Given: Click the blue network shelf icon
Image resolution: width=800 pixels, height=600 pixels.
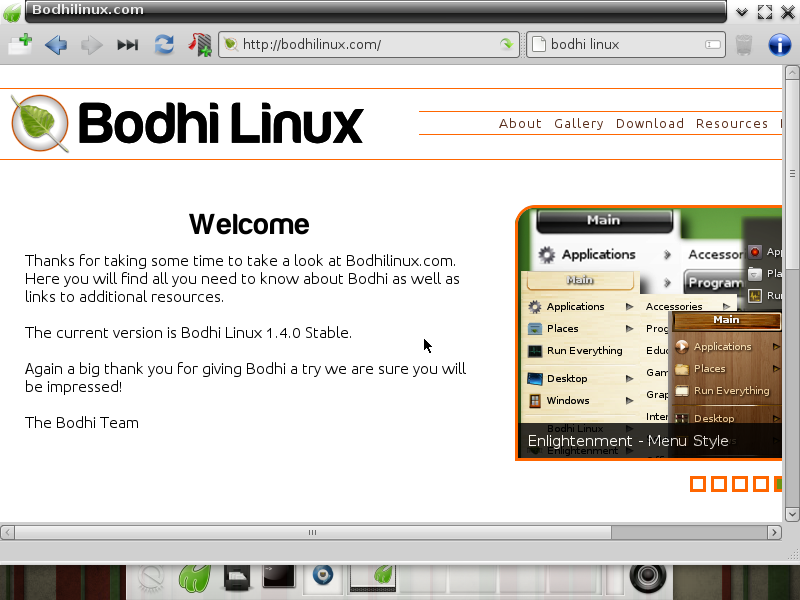Looking at the screenshot, I should [322, 574].
